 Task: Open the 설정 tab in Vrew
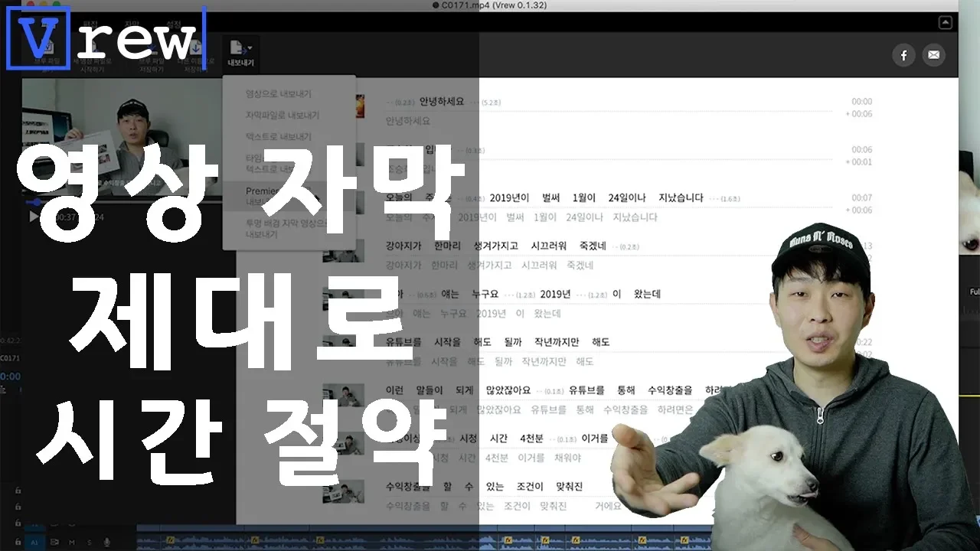tap(175, 24)
